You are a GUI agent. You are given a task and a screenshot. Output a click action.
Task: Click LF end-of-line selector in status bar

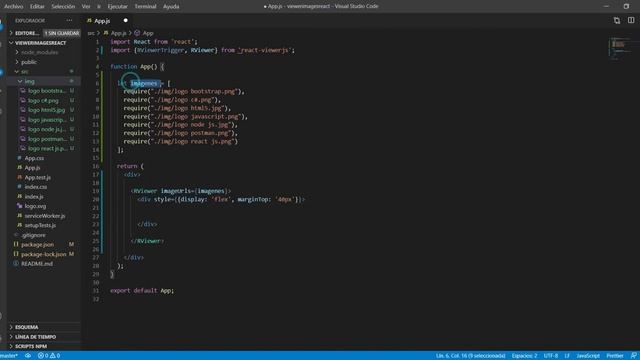tap(567, 356)
